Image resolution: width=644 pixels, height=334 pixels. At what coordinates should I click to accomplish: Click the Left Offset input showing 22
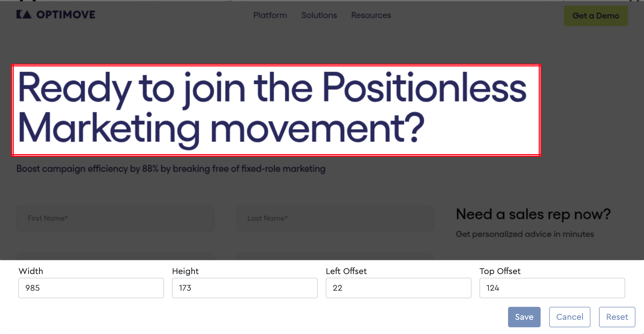tap(398, 288)
